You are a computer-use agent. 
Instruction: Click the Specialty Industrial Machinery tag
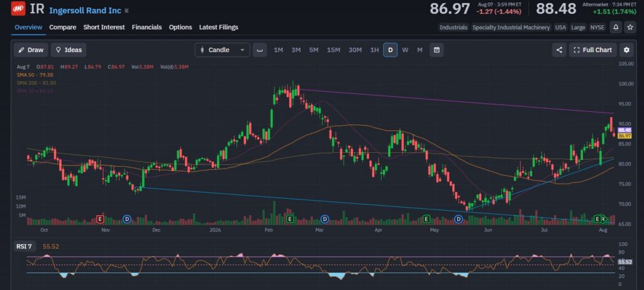point(511,27)
